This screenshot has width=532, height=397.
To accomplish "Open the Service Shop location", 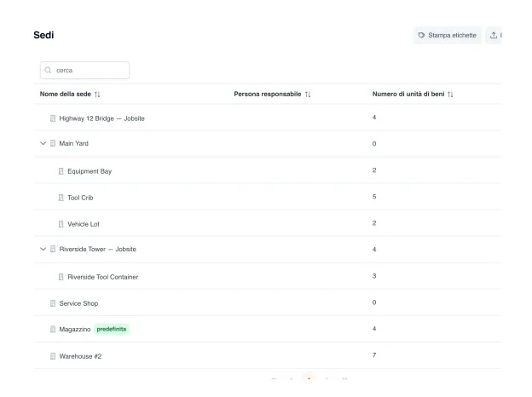I will pyautogui.click(x=78, y=303).
